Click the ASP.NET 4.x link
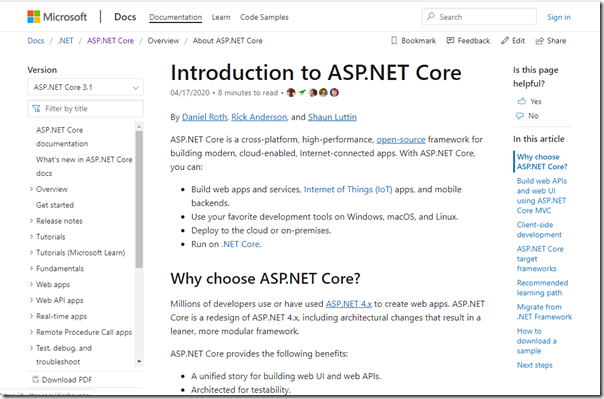This screenshot has height=399, width=604. tap(349, 304)
